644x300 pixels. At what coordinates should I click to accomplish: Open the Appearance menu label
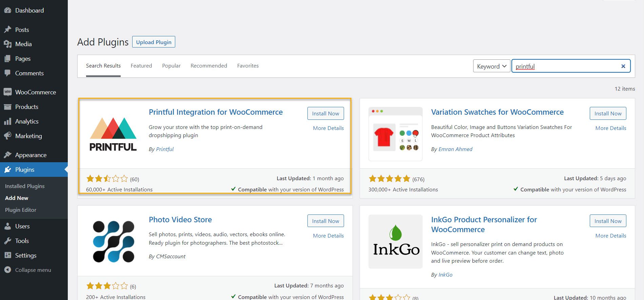31,155
